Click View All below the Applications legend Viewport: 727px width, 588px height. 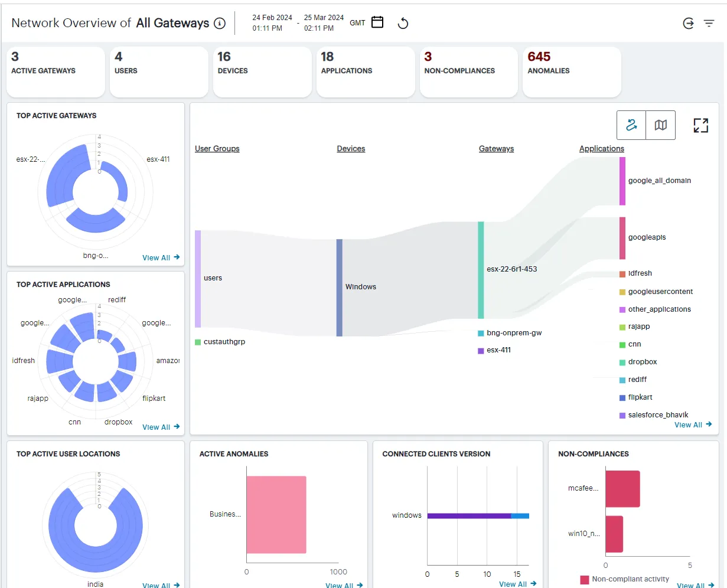(693, 424)
